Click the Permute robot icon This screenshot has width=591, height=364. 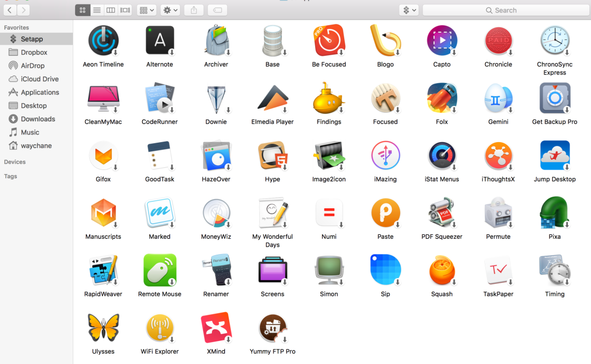[499, 213]
